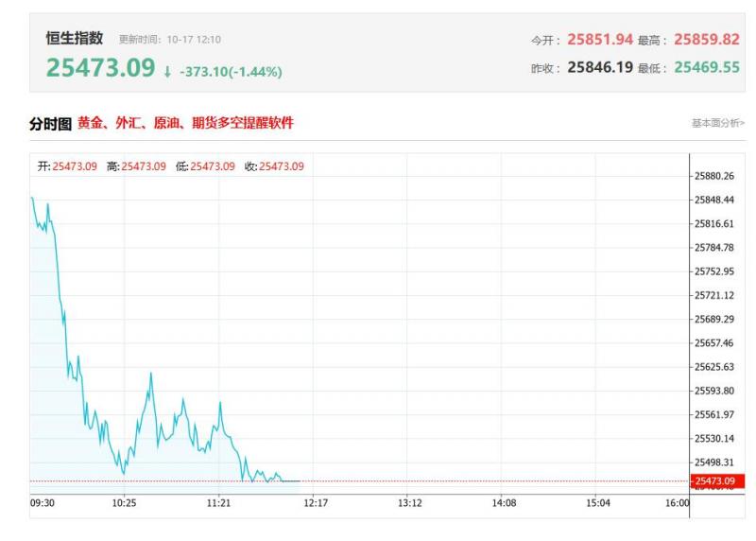Image resolution: width=756 pixels, height=541 pixels.
Task: Click the green down arrow beside current price
Action: pyautogui.click(x=167, y=72)
